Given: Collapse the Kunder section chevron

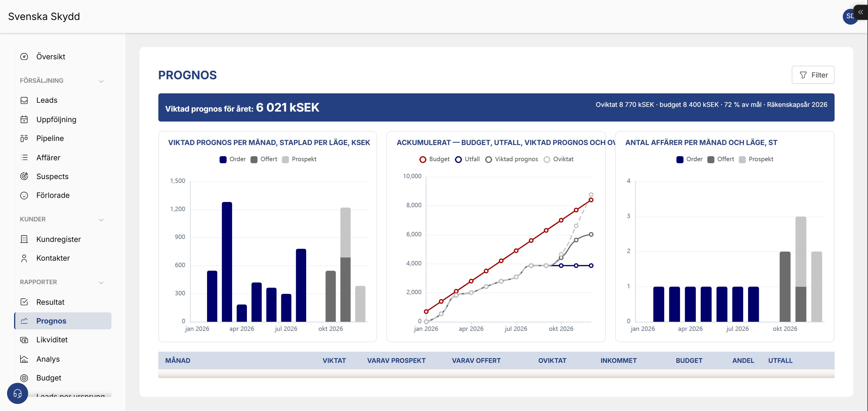Looking at the screenshot, I should (x=101, y=220).
